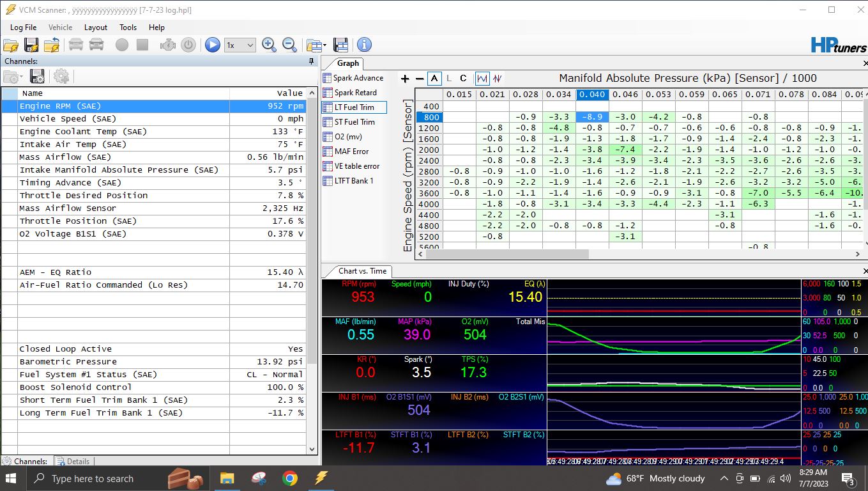This screenshot has width=868, height=491.
Task: Open the blue info icon
Action: pyautogui.click(x=364, y=45)
